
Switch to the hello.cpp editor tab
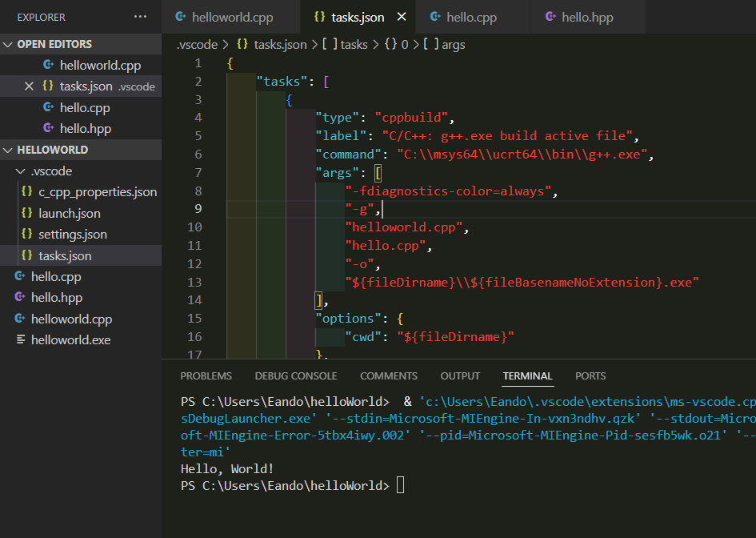pyautogui.click(x=472, y=17)
